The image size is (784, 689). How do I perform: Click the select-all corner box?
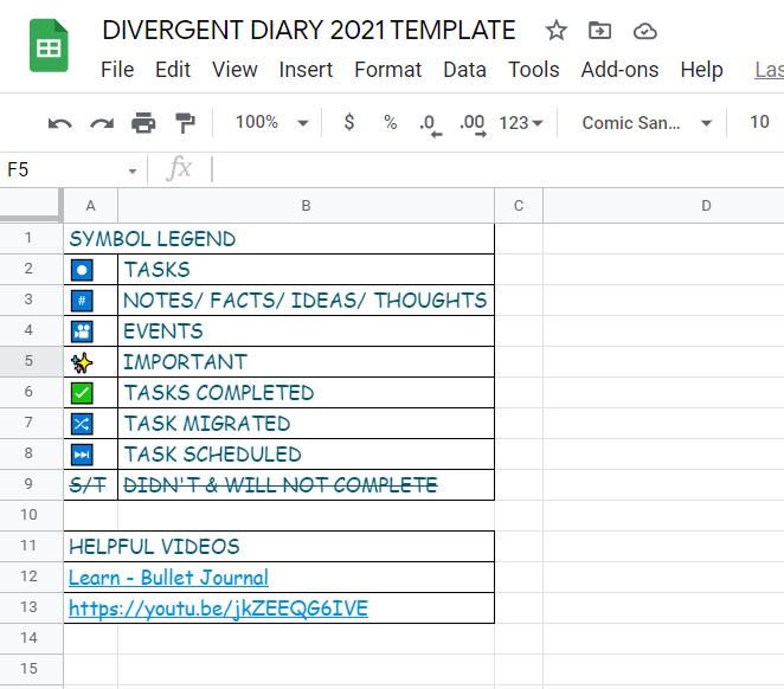tap(31, 204)
